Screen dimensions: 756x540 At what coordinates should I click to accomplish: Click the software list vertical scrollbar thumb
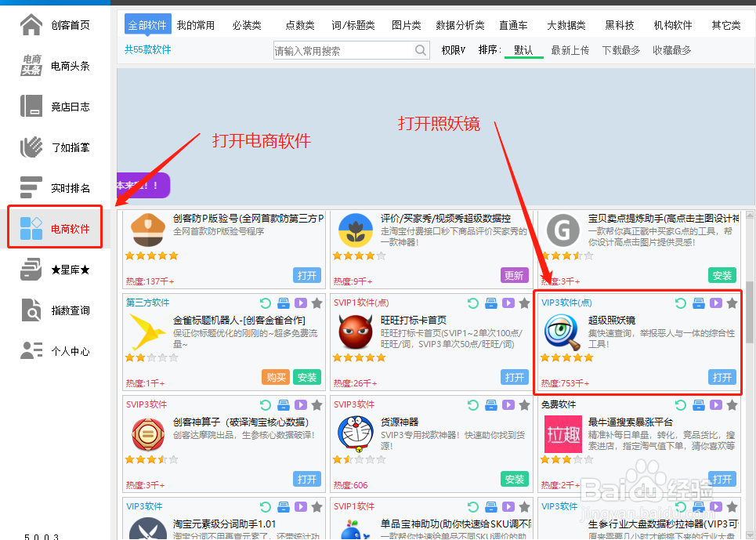click(x=750, y=312)
